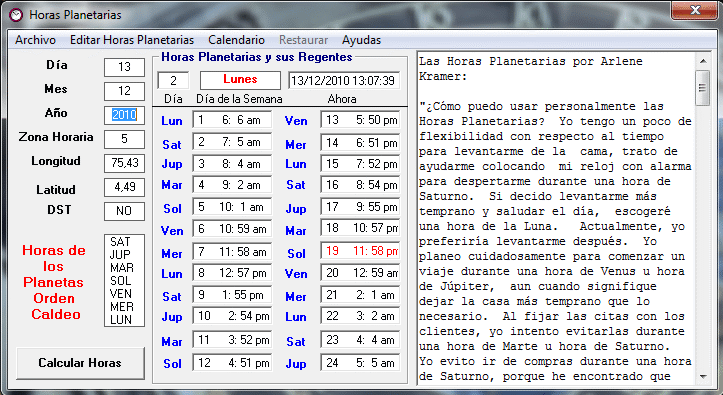
Task: Click the 'Ahora' label
Action: click(342, 99)
